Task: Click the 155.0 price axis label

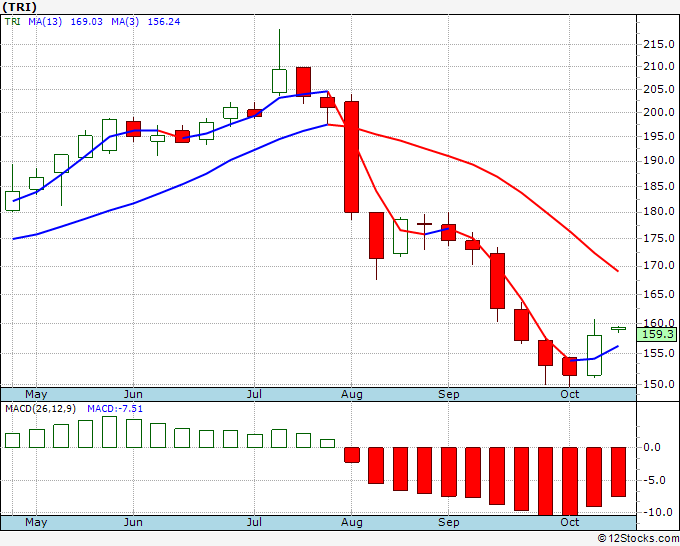Action: click(659, 353)
